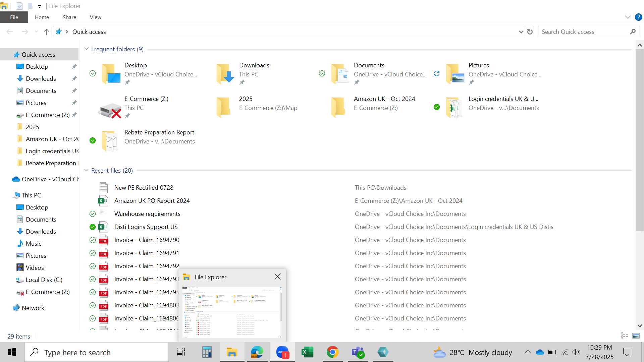This screenshot has height=362, width=644.
Task: Open the Pictures frequent folder icon
Action: pos(455,74)
